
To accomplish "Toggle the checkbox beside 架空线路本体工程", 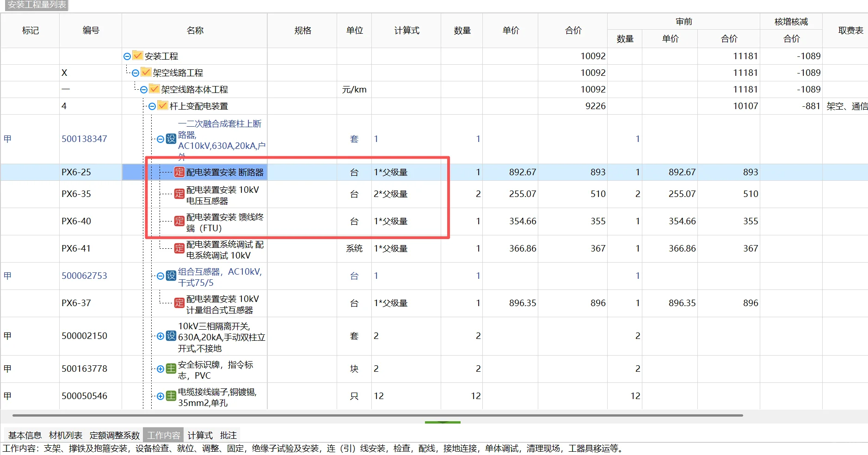I will [x=154, y=89].
